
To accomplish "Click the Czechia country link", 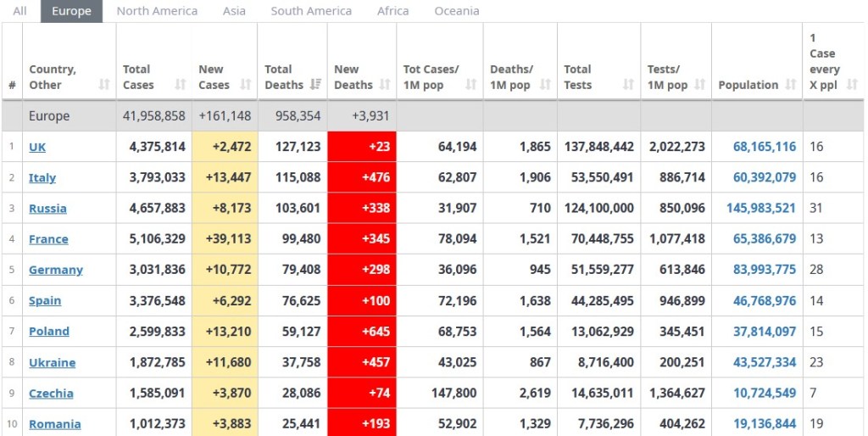I will [x=51, y=394].
